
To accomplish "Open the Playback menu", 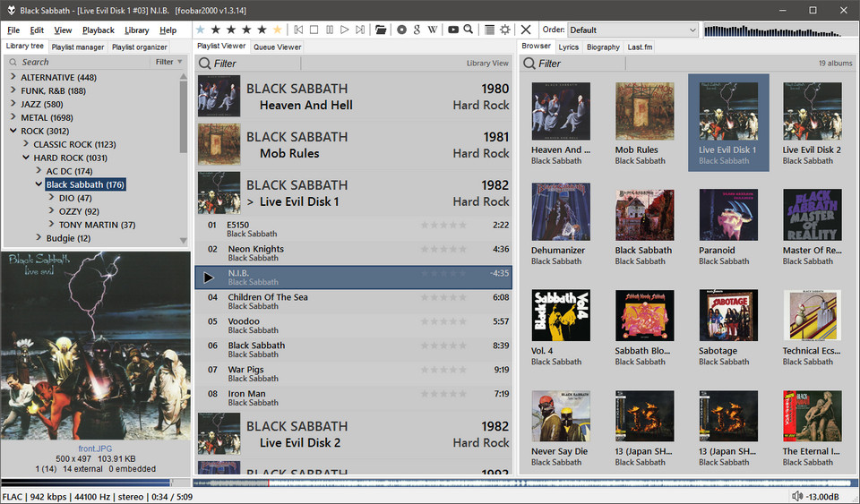I will point(99,30).
